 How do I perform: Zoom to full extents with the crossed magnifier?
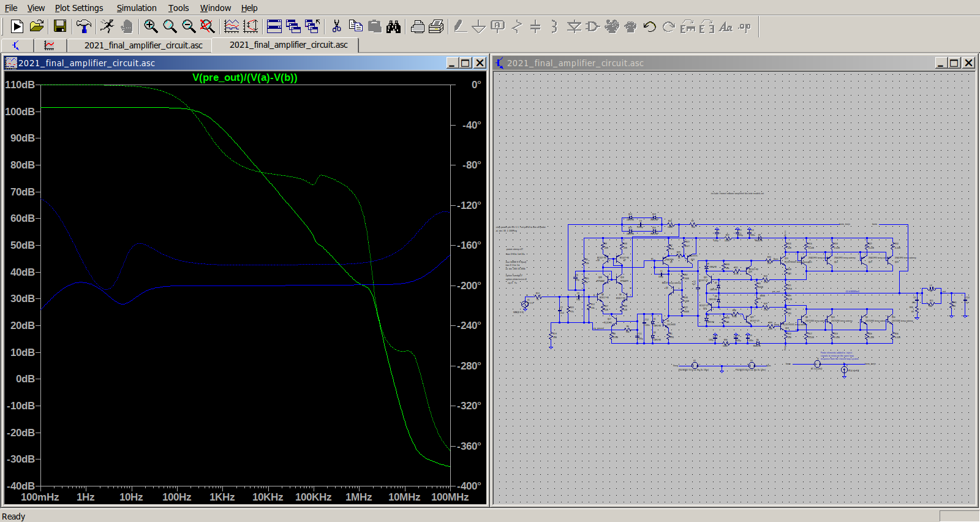(208, 26)
